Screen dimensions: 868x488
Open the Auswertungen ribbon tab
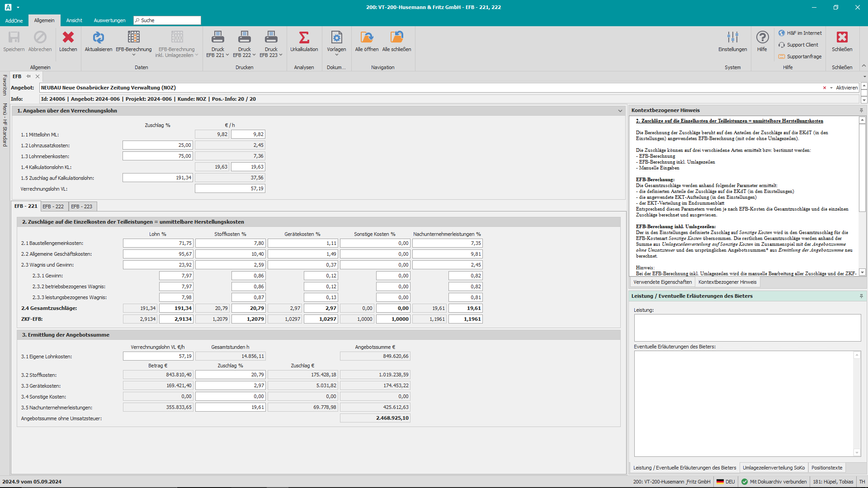[x=109, y=20]
